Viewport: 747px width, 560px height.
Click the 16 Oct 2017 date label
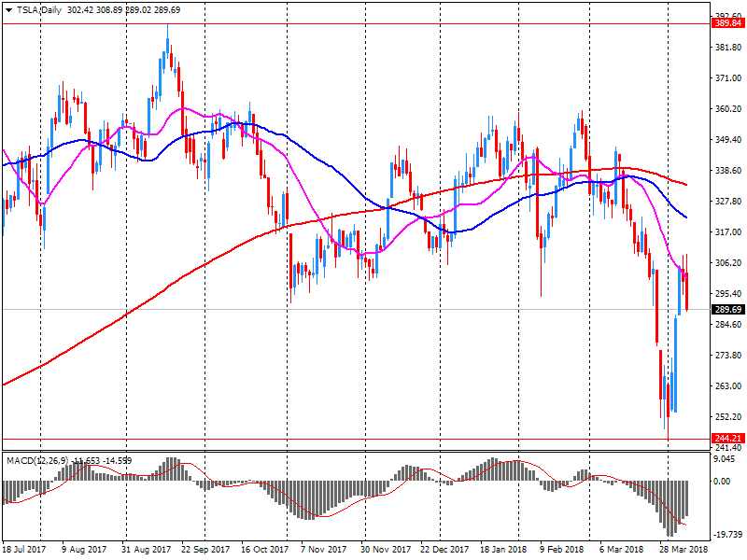click(x=265, y=550)
